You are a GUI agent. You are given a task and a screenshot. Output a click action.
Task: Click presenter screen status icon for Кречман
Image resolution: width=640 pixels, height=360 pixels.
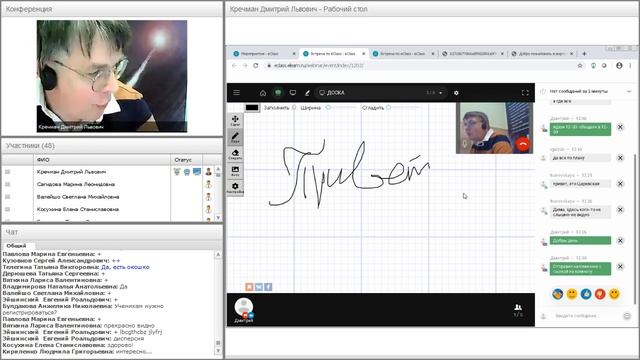point(197,172)
